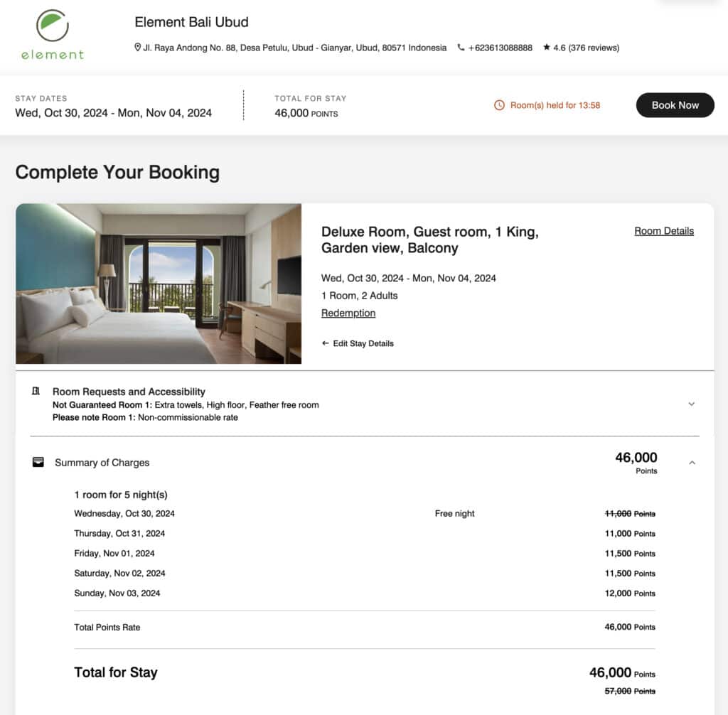Click the clock icon by room hold timer
This screenshot has height=715, width=728.
[x=499, y=105]
